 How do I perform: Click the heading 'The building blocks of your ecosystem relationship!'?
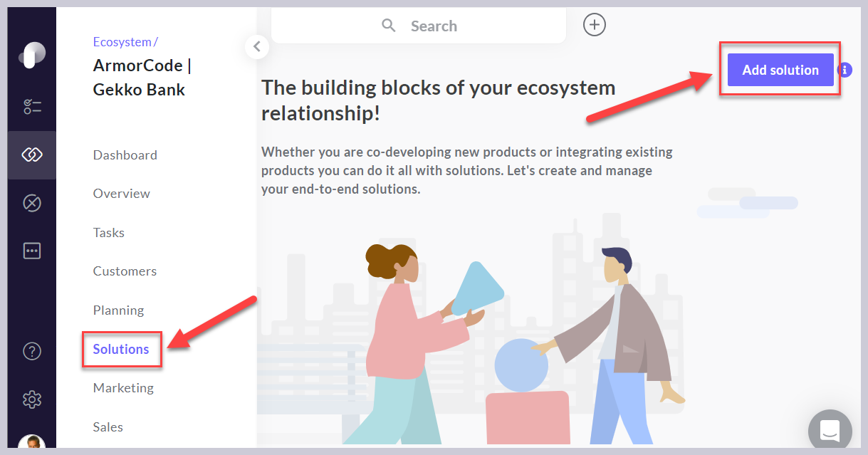(x=439, y=100)
